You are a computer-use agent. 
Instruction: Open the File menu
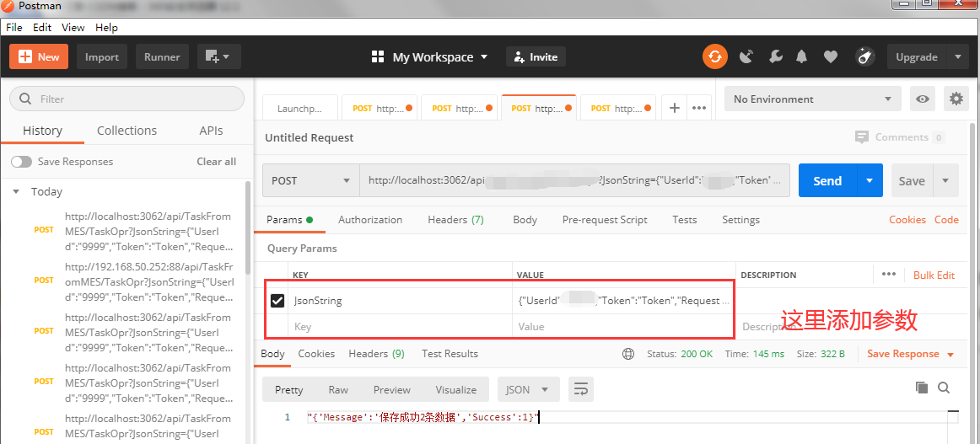tap(13, 28)
